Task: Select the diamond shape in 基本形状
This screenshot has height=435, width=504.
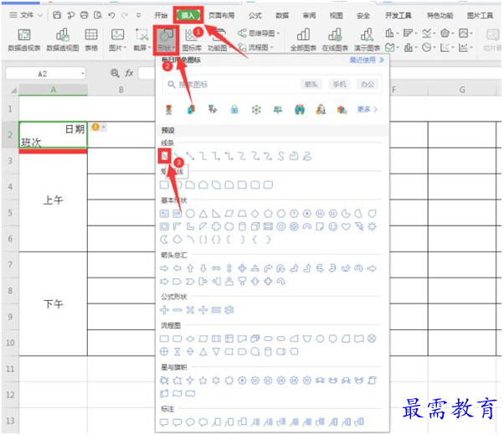Action: click(255, 214)
